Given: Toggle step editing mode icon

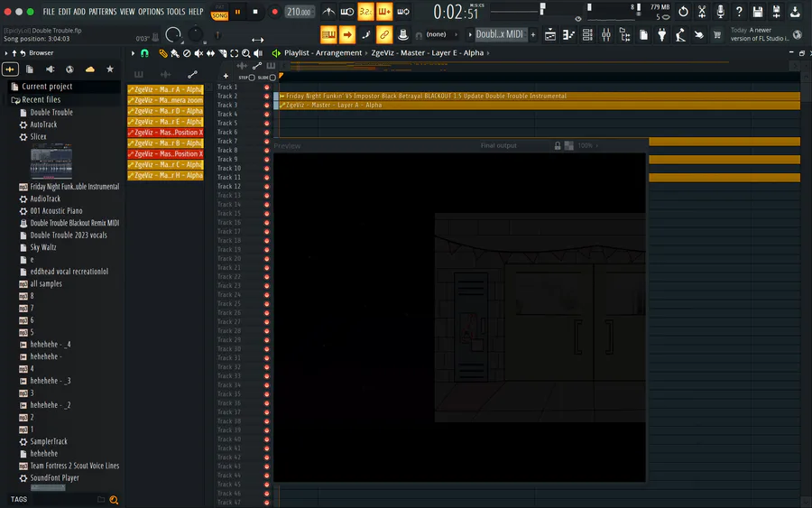Looking at the screenshot, I should click(365, 34).
